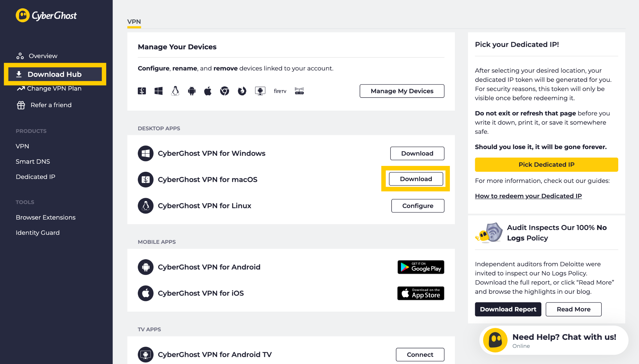
Task: Click Configure for CyberGhost VPN for Linux
Action: click(418, 206)
